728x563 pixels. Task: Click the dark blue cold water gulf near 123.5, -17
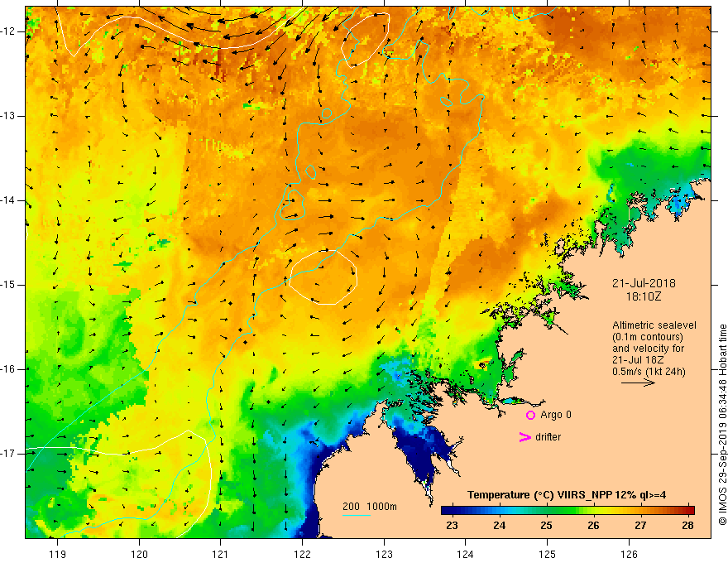coord(420,453)
